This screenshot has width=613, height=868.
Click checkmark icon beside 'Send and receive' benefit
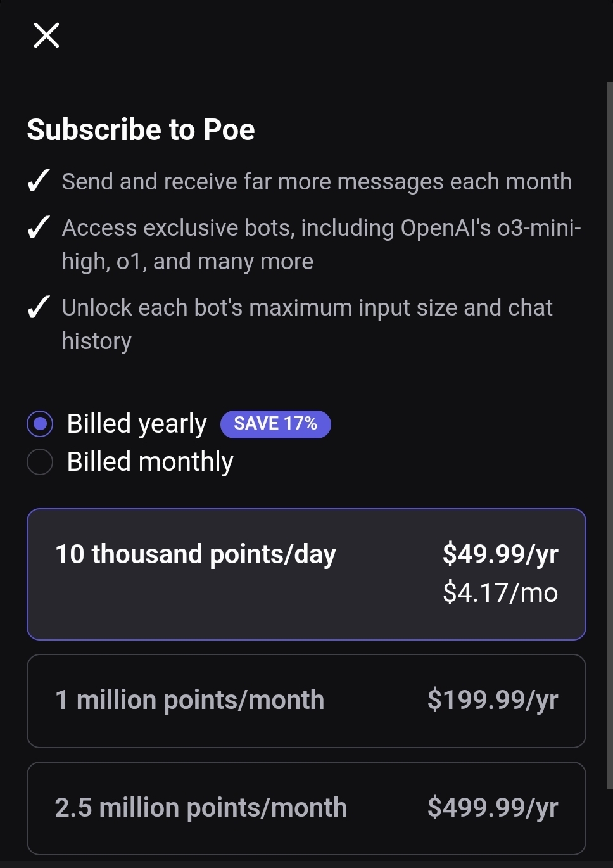(39, 181)
